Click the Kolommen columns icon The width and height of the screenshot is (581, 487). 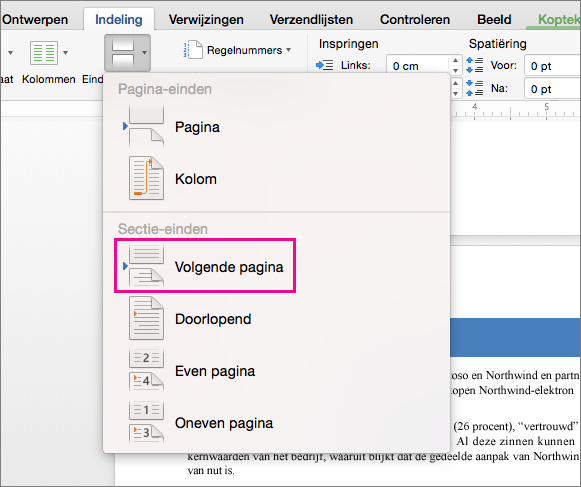tap(44, 53)
